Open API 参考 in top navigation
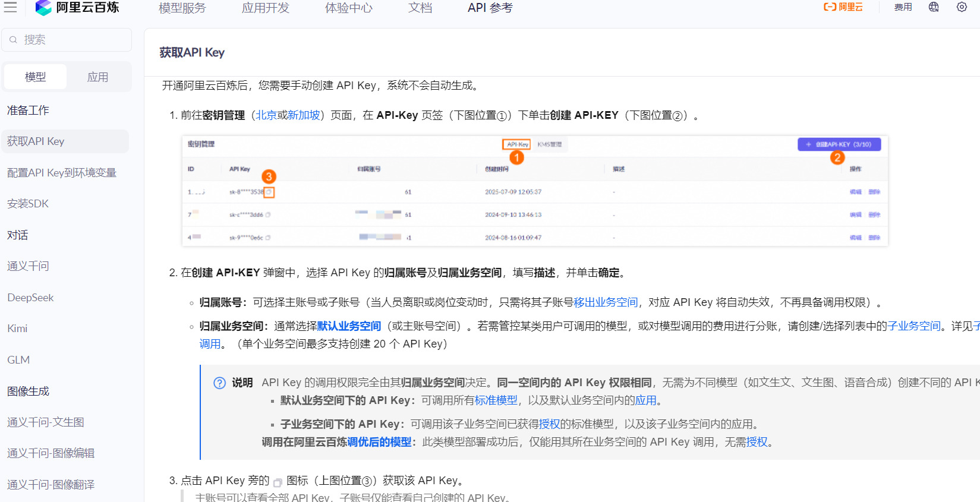The width and height of the screenshot is (980, 502). [x=490, y=8]
